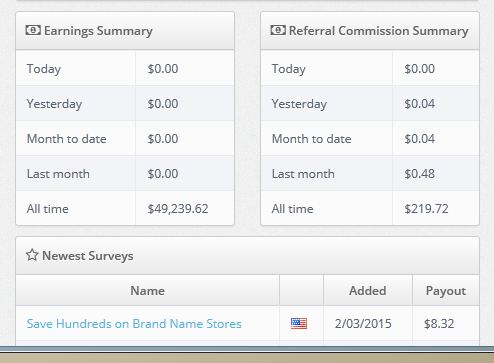Open the Save Hundreds on Brand Name Stores survey
Viewport: 494px width, 363px height.
134,324
